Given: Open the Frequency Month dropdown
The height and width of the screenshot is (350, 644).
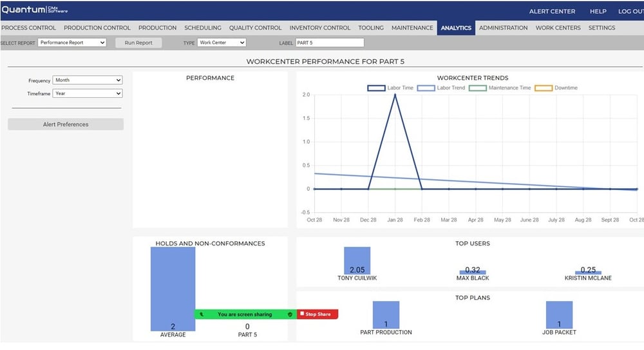Looking at the screenshot, I should [87, 80].
